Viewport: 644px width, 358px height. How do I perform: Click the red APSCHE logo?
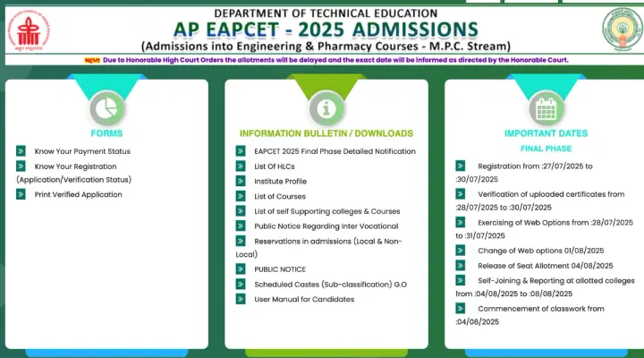(x=29, y=30)
